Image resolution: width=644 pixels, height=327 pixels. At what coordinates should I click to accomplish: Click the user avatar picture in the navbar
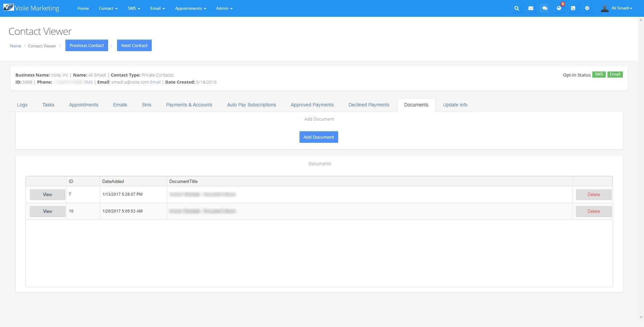(604, 8)
